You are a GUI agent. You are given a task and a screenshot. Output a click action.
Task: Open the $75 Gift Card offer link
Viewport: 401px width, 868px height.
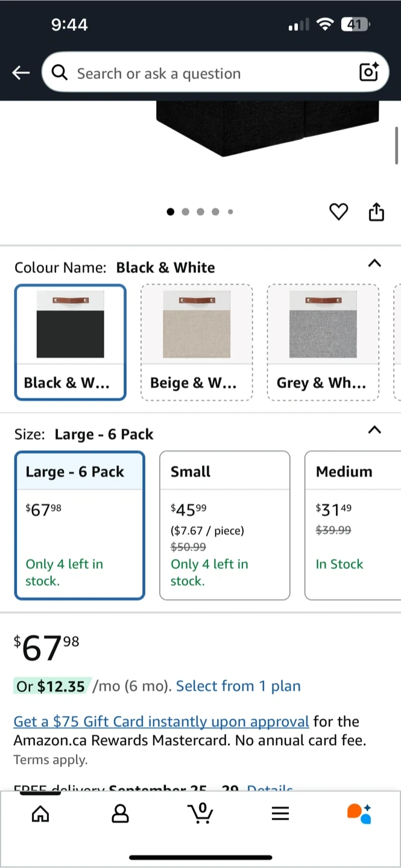161,722
